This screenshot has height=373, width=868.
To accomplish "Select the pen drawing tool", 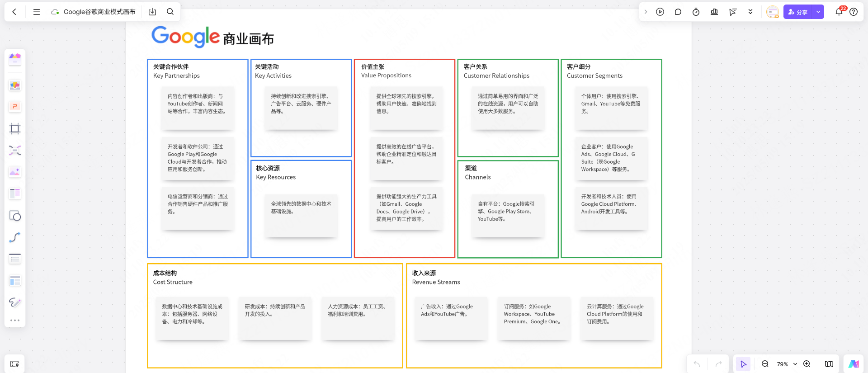I will click(x=15, y=302).
